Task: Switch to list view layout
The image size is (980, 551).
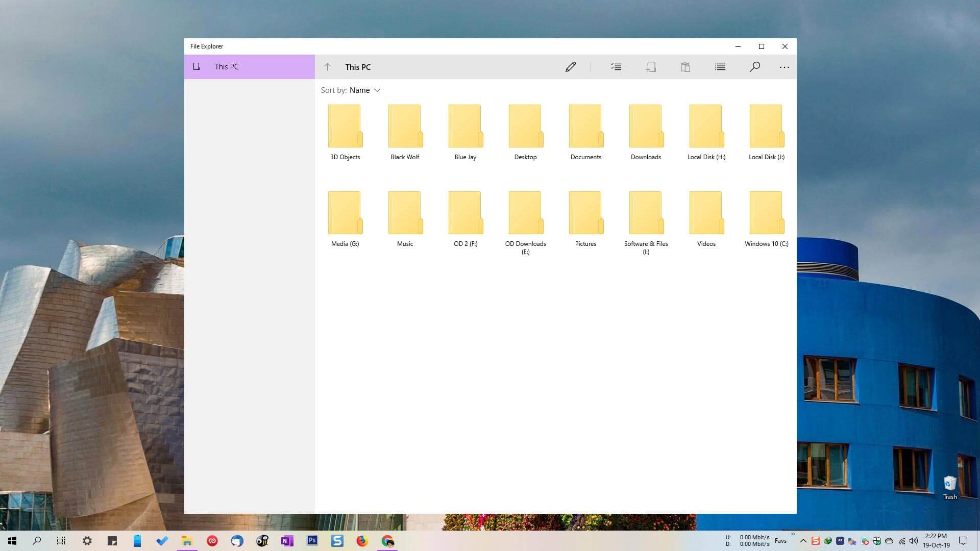Action: pyautogui.click(x=720, y=67)
